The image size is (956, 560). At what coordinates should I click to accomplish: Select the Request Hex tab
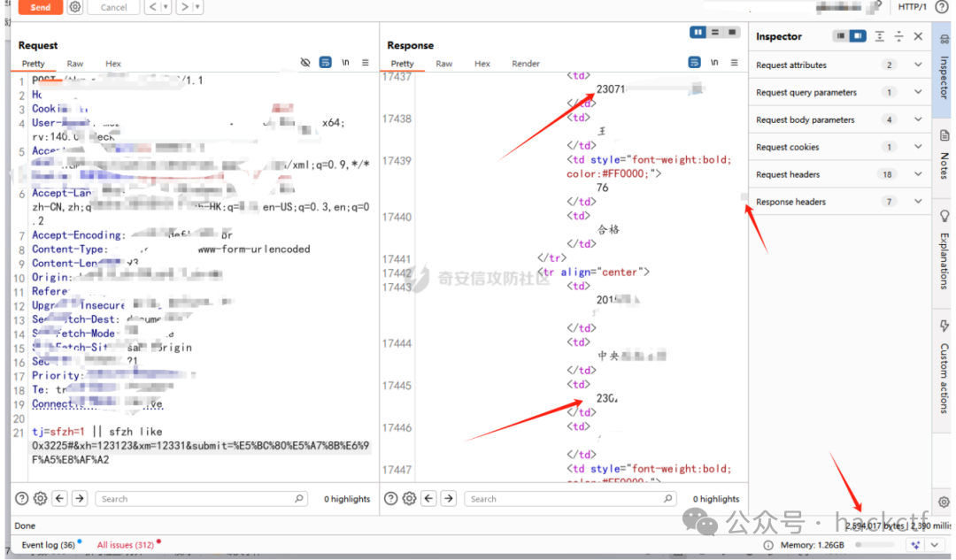click(113, 64)
